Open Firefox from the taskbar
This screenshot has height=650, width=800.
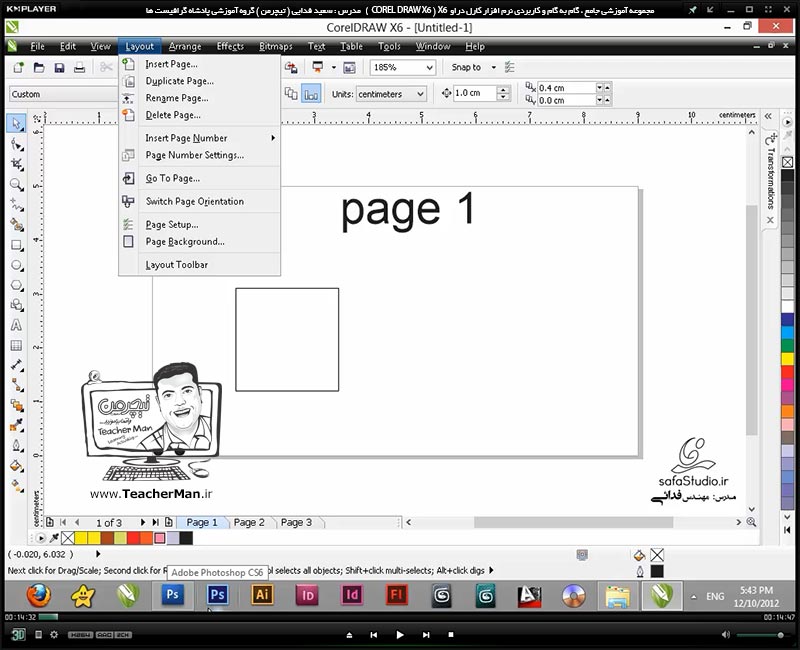(x=39, y=595)
